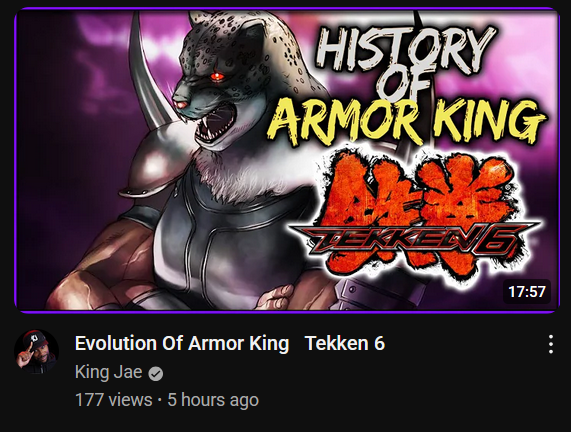
Task: Click the '5 hours ago' timestamp
Action: pos(213,400)
